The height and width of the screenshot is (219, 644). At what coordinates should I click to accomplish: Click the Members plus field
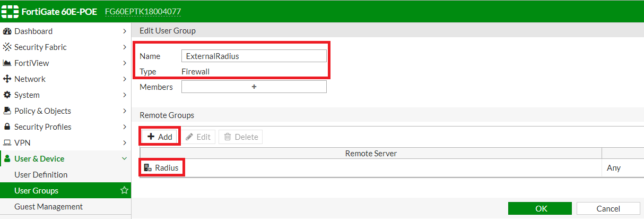(254, 87)
